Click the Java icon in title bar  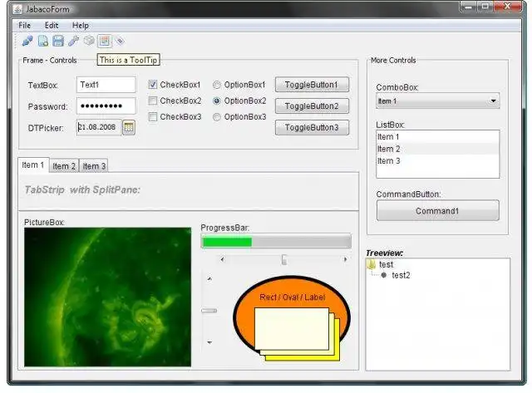tap(17, 9)
